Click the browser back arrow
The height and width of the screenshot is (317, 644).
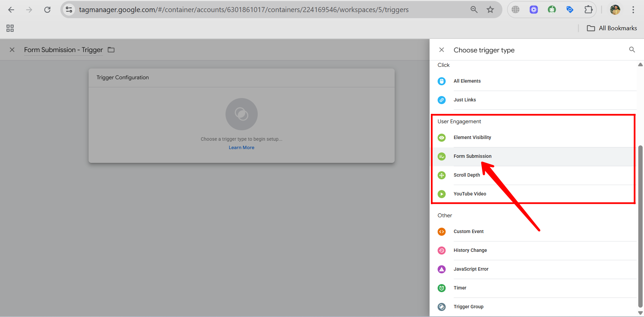(11, 10)
